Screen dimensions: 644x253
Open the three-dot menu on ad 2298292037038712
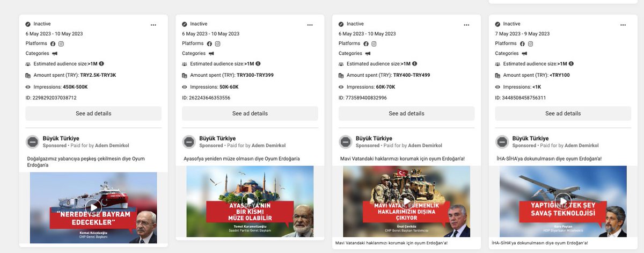coord(153,25)
